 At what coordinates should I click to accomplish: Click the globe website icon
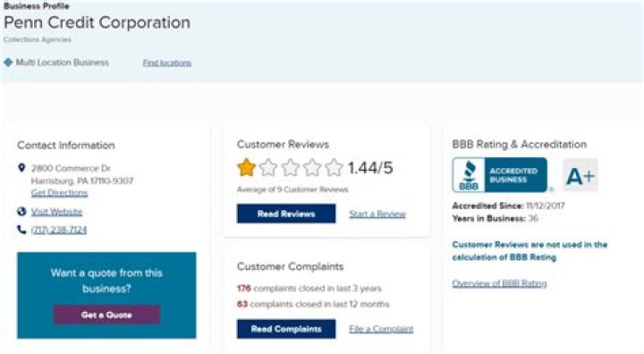(x=21, y=212)
